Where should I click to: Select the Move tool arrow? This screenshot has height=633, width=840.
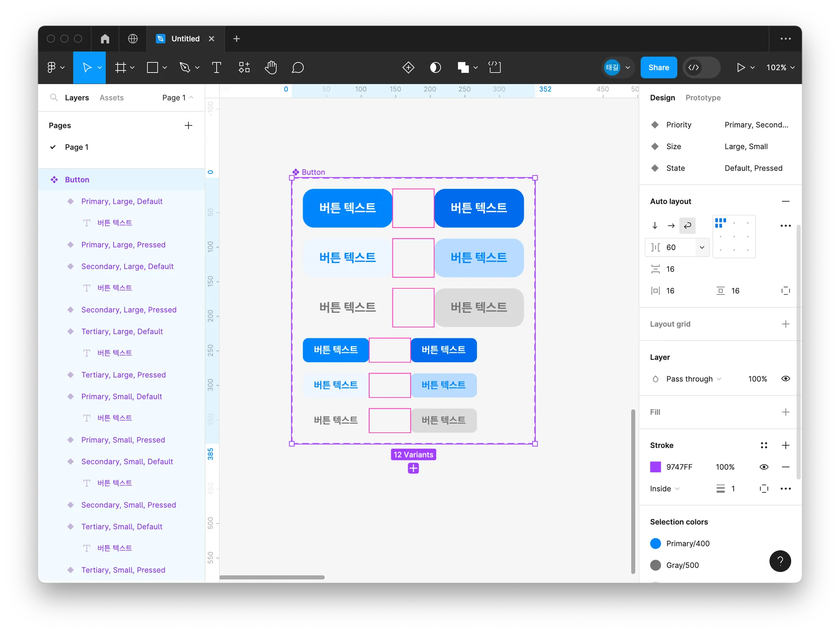pyautogui.click(x=87, y=68)
